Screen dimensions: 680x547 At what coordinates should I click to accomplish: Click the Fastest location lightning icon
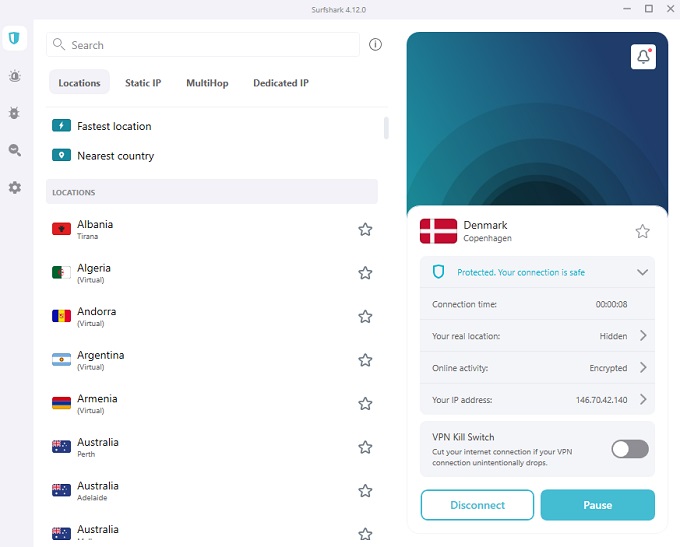click(x=61, y=126)
